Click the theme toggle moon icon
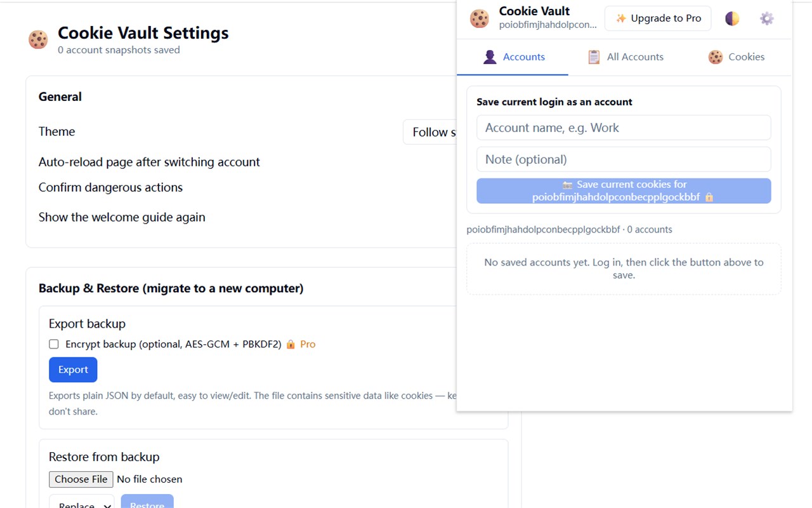The height and width of the screenshot is (508, 812). coord(732,18)
